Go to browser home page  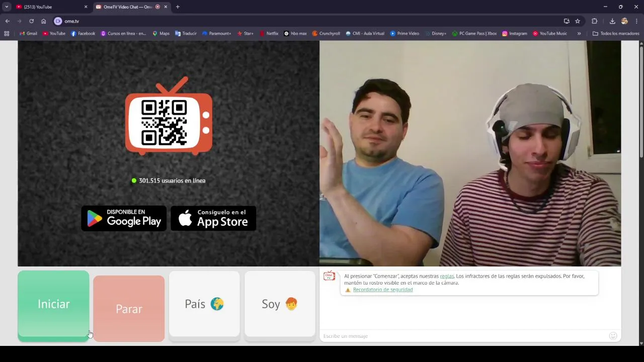(44, 21)
